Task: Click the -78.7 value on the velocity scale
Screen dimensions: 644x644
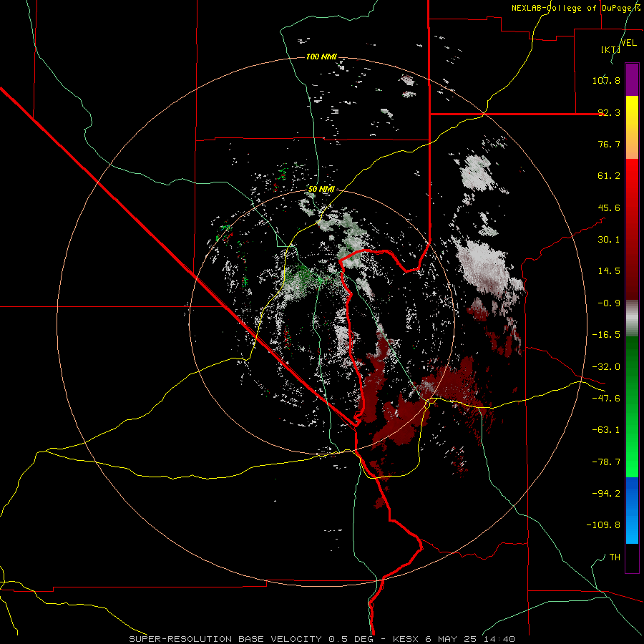Action: pos(606,462)
